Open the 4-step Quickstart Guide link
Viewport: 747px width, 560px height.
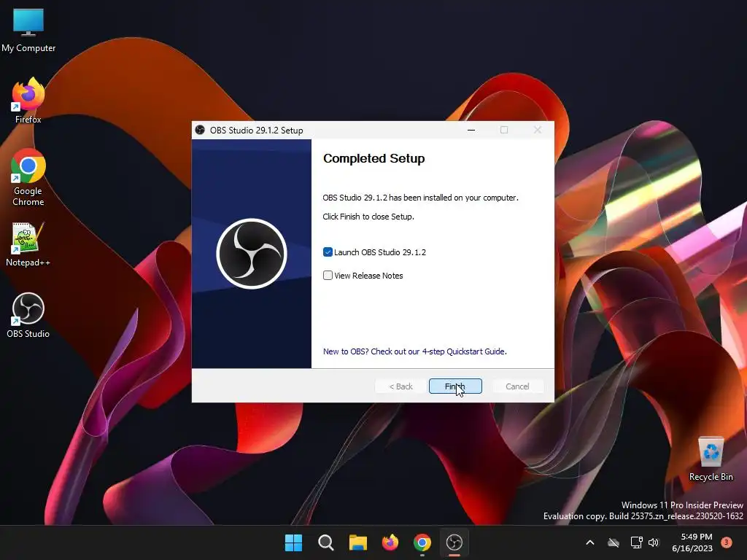pos(415,351)
